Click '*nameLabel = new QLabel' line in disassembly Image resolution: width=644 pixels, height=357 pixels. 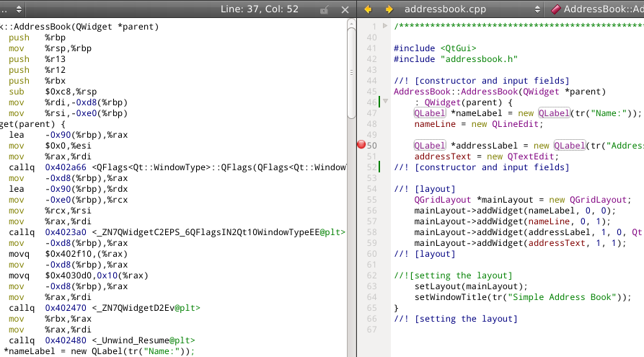pyautogui.click(x=99, y=351)
